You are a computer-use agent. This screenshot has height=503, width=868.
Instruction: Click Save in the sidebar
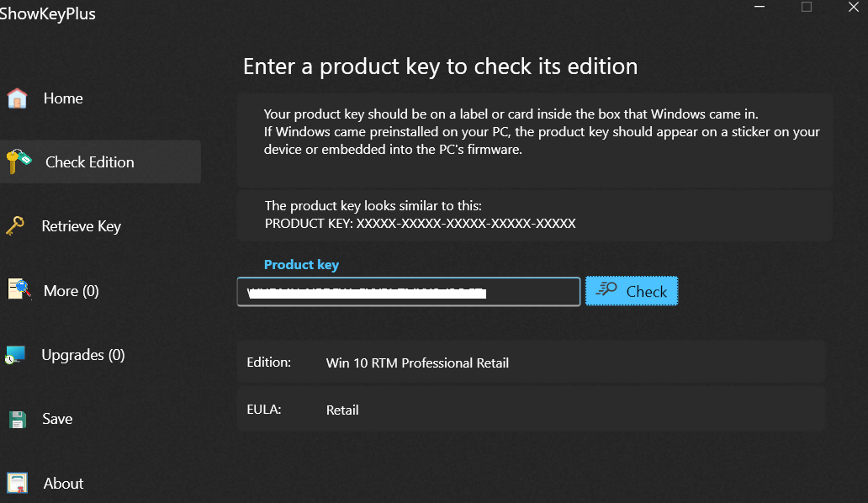pos(57,418)
